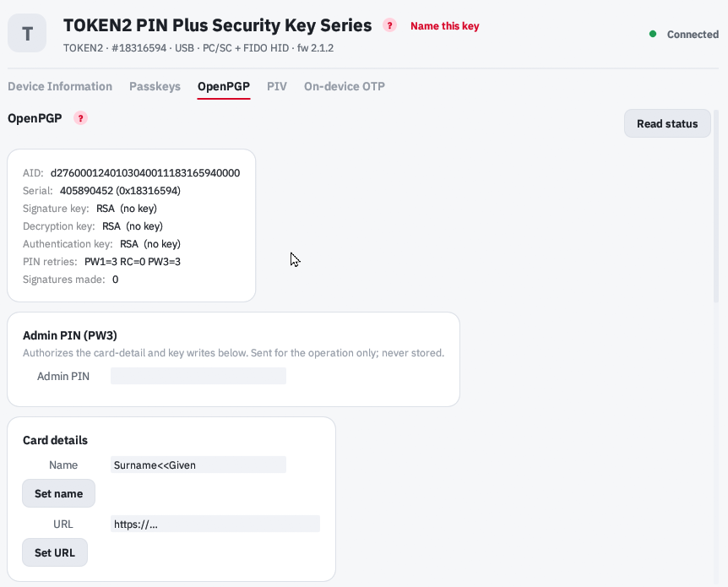Click the Serial number value
The width and height of the screenshot is (728, 587).
click(x=120, y=190)
